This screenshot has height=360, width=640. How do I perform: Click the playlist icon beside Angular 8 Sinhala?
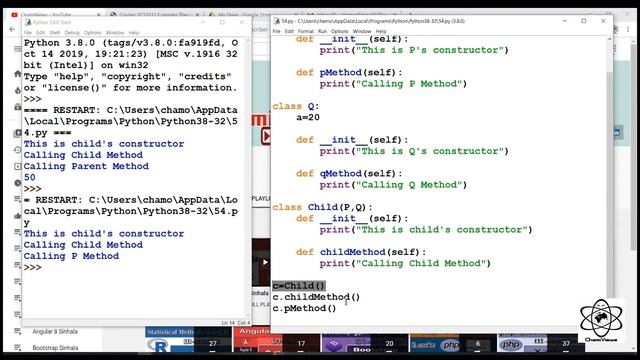click(18, 331)
